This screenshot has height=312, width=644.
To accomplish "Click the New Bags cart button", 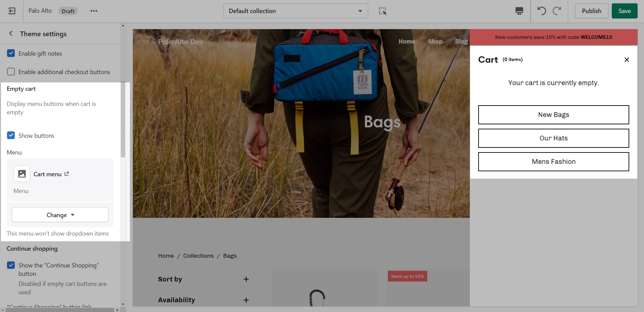I will tap(553, 115).
